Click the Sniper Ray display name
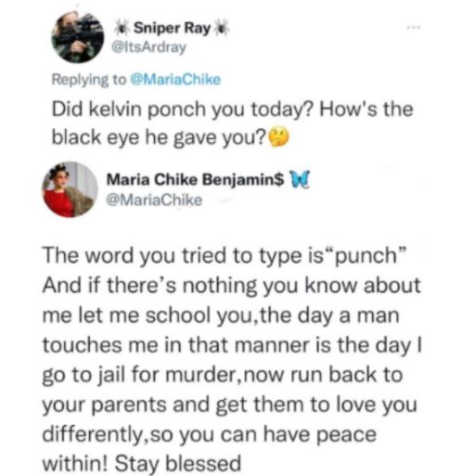Image resolution: width=462 pixels, height=476 pixels. point(172,29)
